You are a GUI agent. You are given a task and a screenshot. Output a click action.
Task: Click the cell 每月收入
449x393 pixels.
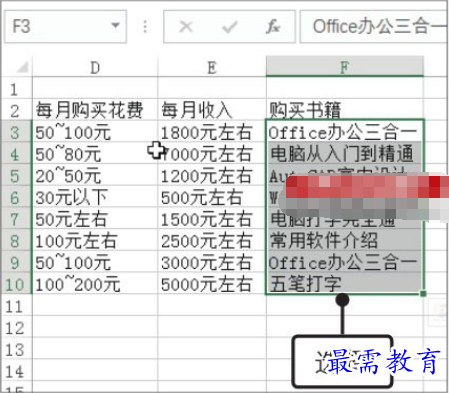[x=212, y=110]
